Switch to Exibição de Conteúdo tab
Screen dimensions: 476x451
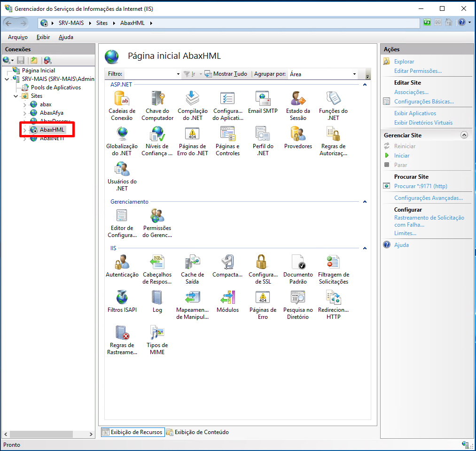coord(201,432)
